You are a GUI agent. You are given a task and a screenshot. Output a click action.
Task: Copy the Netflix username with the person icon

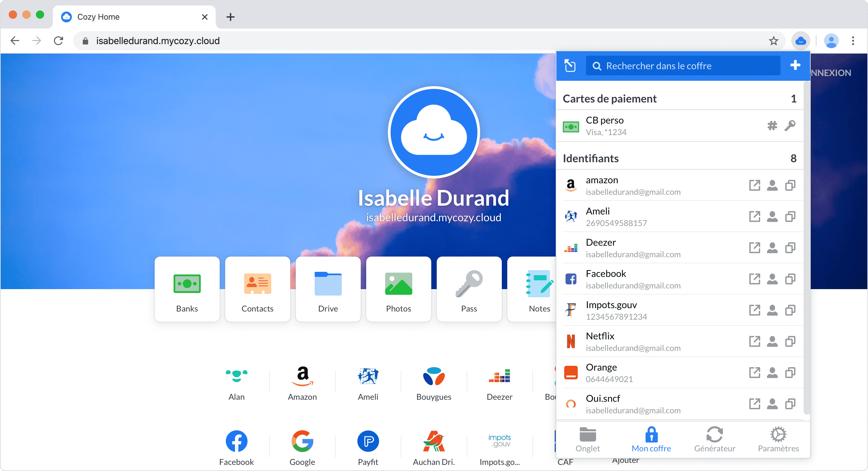[772, 341]
